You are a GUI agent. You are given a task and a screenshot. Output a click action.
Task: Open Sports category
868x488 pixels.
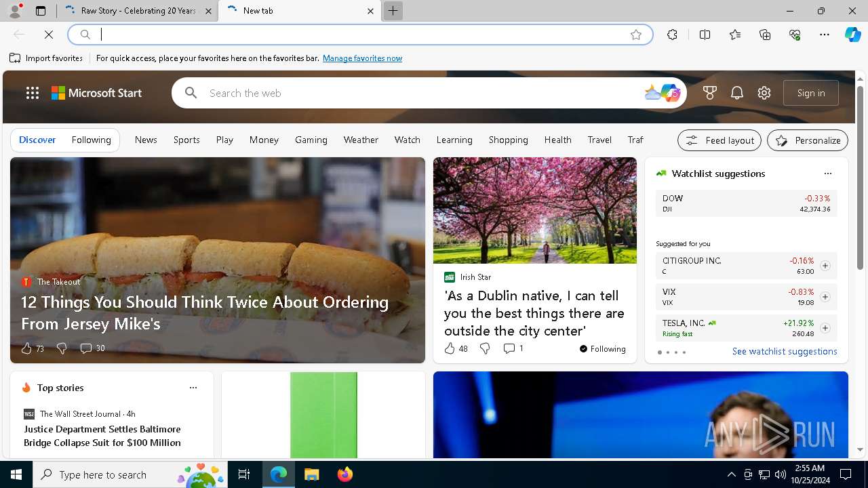tap(186, 140)
